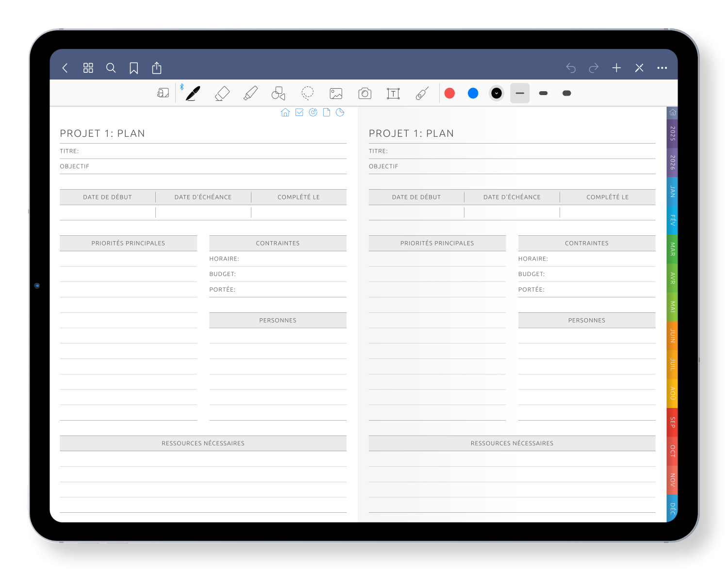Go back with the top-left chevron
The width and height of the screenshot is (728, 570).
(x=65, y=68)
